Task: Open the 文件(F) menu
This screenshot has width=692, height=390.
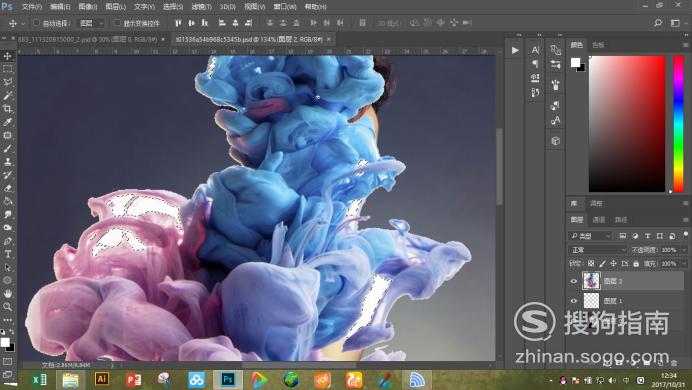Action: click(x=31, y=7)
